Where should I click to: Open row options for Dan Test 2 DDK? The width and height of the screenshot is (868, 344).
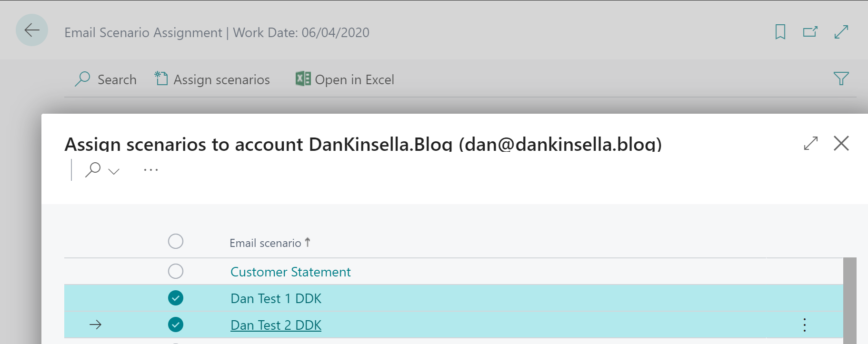(x=804, y=325)
